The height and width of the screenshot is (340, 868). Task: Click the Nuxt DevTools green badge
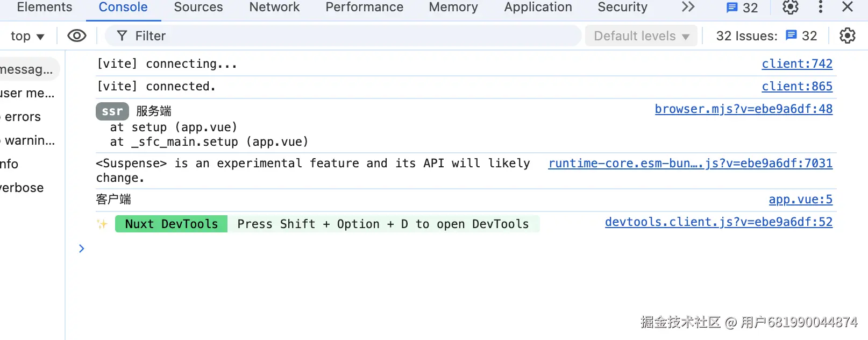(171, 224)
